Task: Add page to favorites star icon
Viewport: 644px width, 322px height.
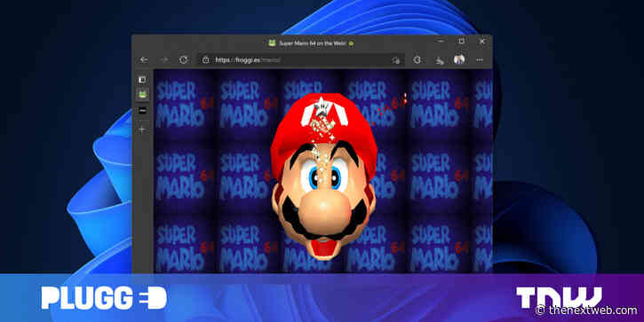Action: pyautogui.click(x=395, y=60)
